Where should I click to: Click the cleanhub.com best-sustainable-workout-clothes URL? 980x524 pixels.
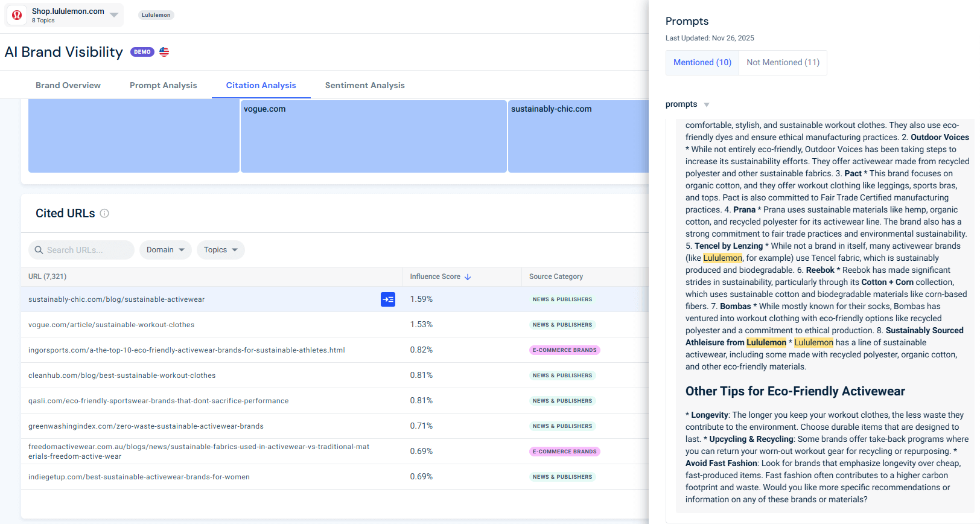point(122,375)
